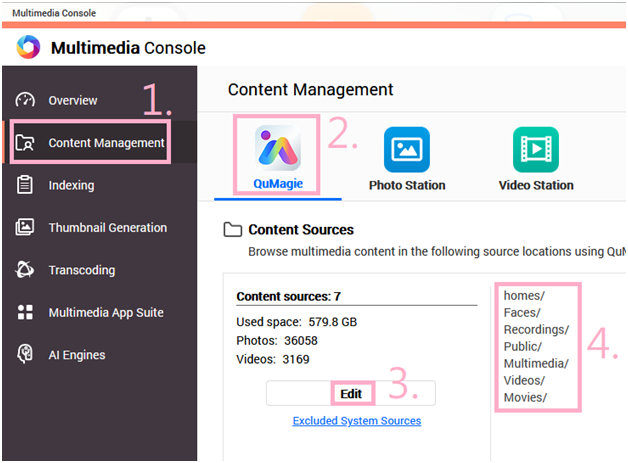Image resolution: width=628 pixels, height=463 pixels.
Task: Choose the Recordings/ source folder
Action: click(x=535, y=329)
